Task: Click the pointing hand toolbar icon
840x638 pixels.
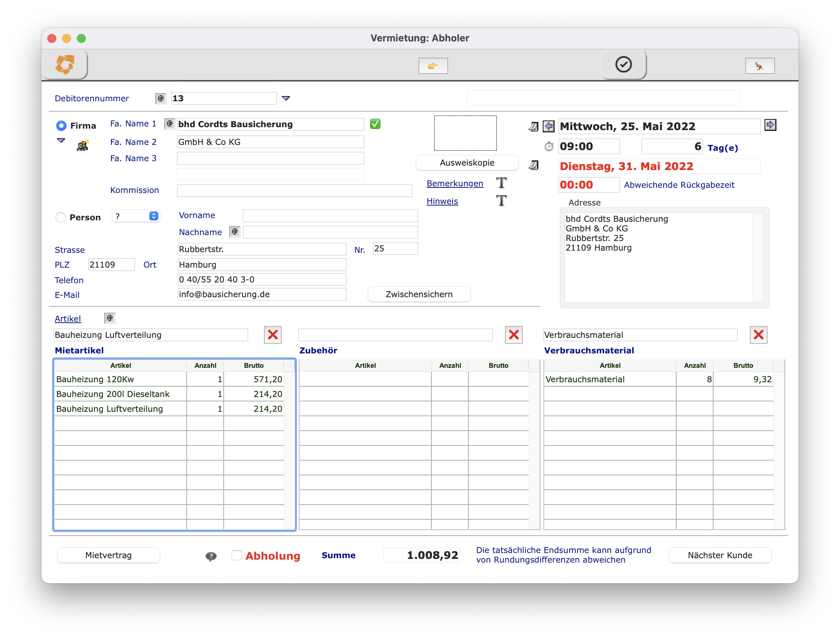Action: pos(433,66)
